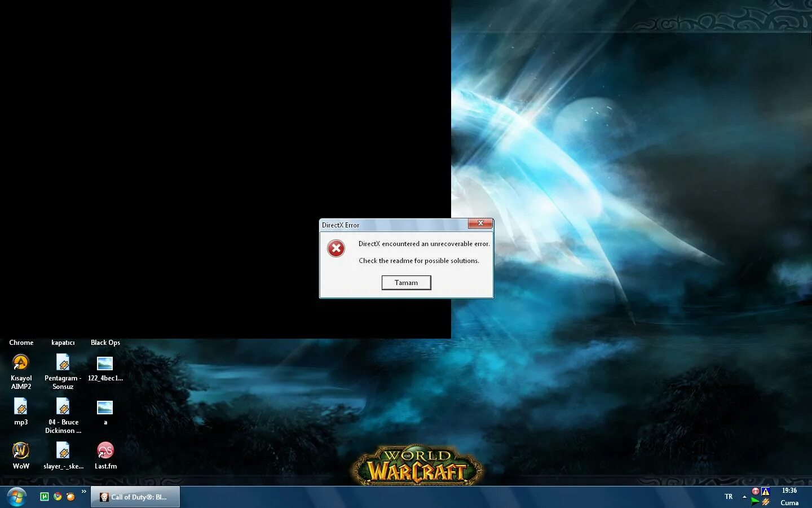Click the red round tray icon
Screen dimensions: 812x508
(756, 491)
